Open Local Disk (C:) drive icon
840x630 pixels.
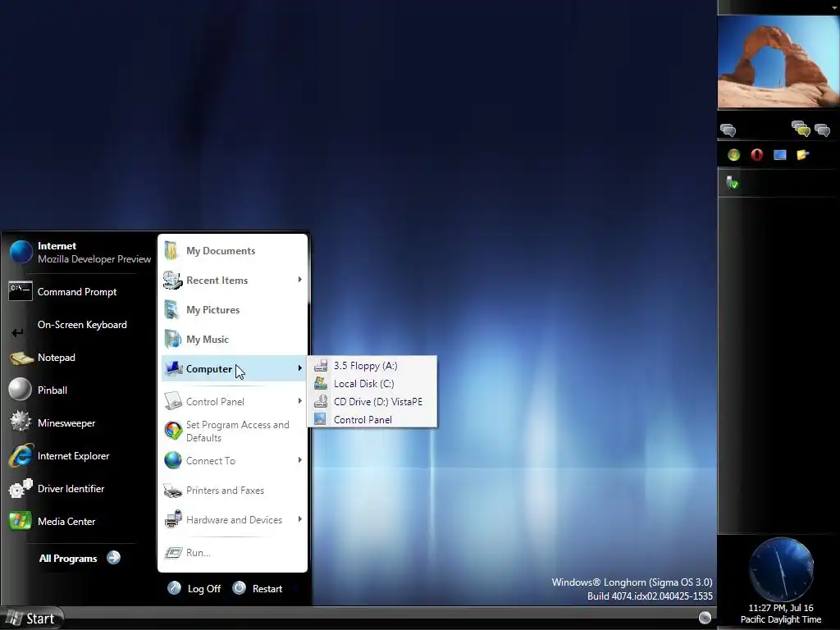tap(321, 383)
